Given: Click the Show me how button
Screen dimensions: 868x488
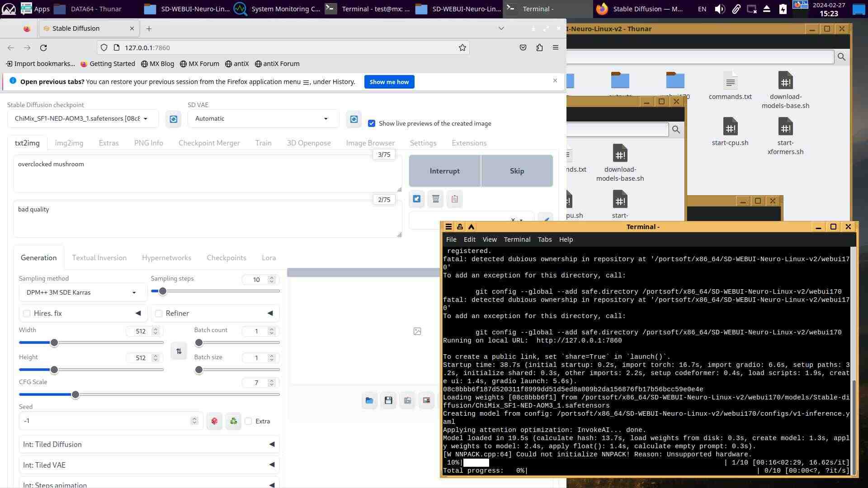Looking at the screenshot, I should pos(389,82).
